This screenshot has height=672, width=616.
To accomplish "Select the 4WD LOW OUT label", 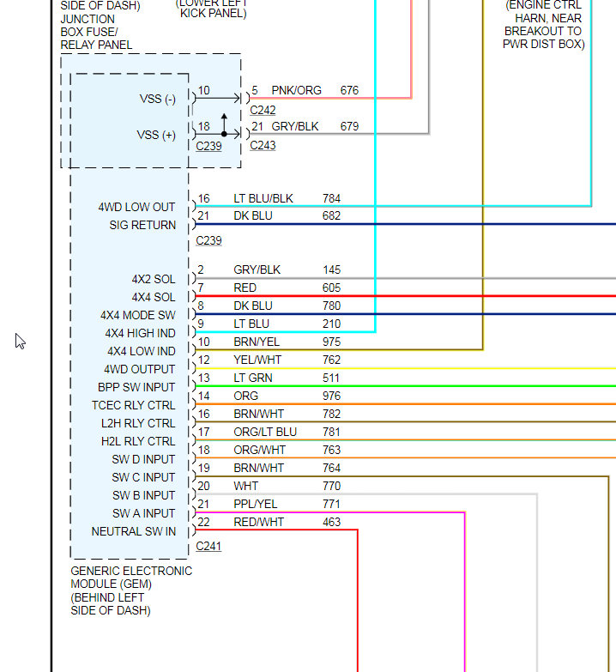I will [x=136, y=207].
